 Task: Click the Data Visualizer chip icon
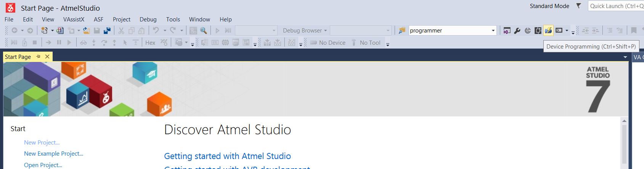point(538,31)
